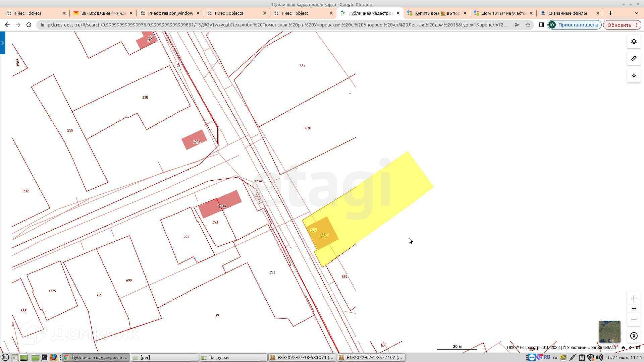Screen dimensions: 644x362
Task: Open the Скачанные файлы tab
Action: click(x=567, y=13)
